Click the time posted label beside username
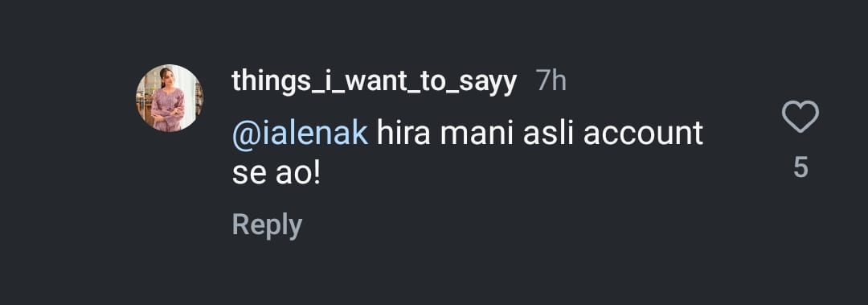Viewport: 868px width, 305px height. (551, 82)
